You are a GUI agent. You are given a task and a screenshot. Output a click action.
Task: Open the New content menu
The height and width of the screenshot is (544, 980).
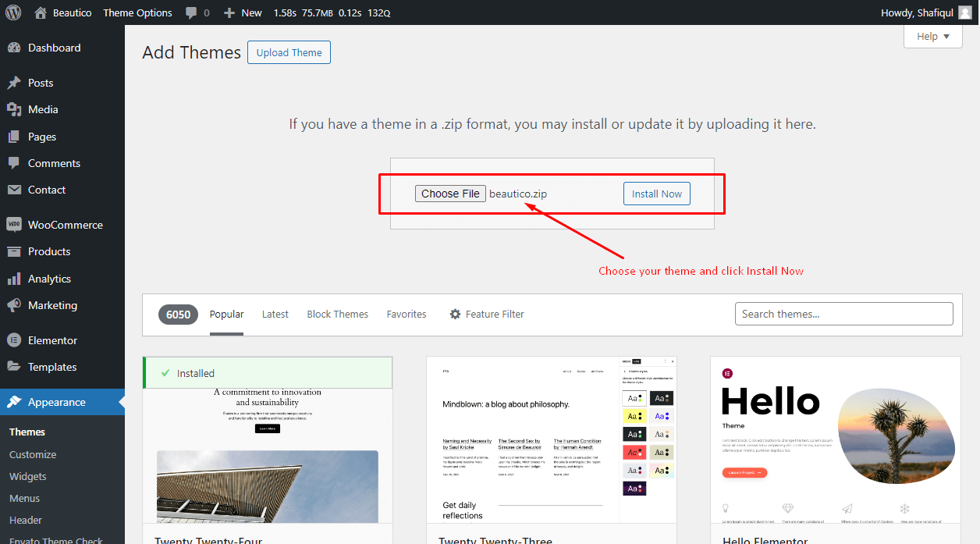pyautogui.click(x=243, y=12)
